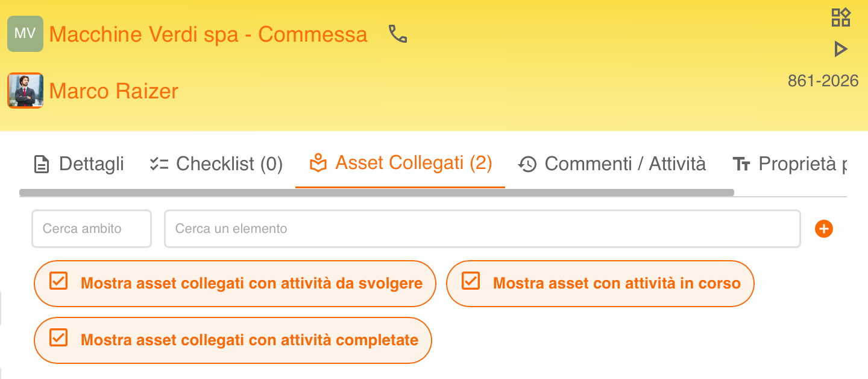Image resolution: width=868 pixels, height=379 pixels.
Task: Click the tab bar horizontal scrollbar
Action: (x=377, y=193)
